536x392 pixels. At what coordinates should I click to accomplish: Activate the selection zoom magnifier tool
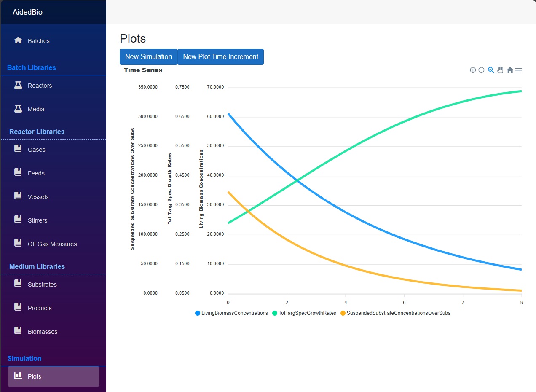[491, 70]
